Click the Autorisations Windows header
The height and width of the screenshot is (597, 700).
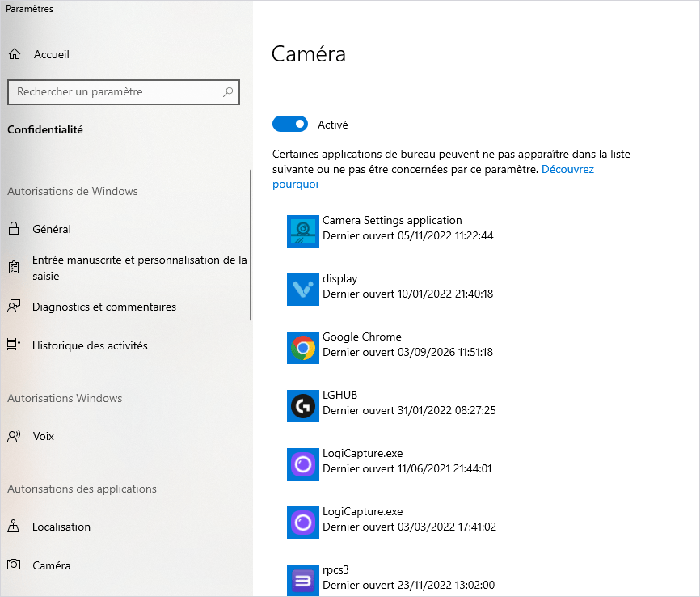(65, 398)
